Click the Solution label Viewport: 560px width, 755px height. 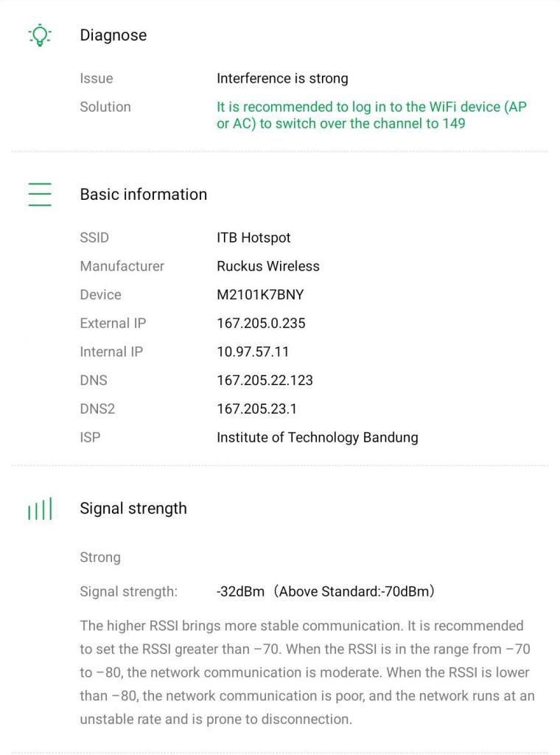[105, 107]
